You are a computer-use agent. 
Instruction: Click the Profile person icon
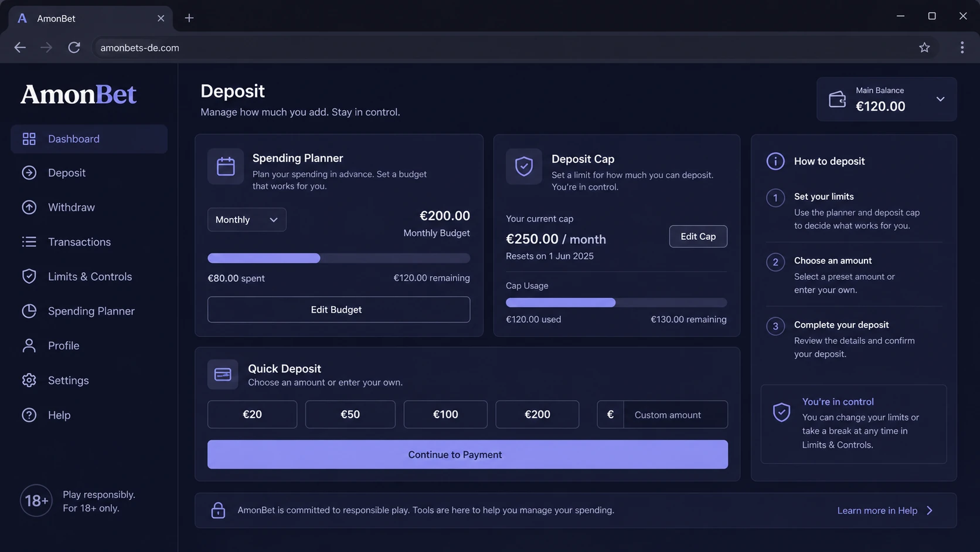(29, 346)
